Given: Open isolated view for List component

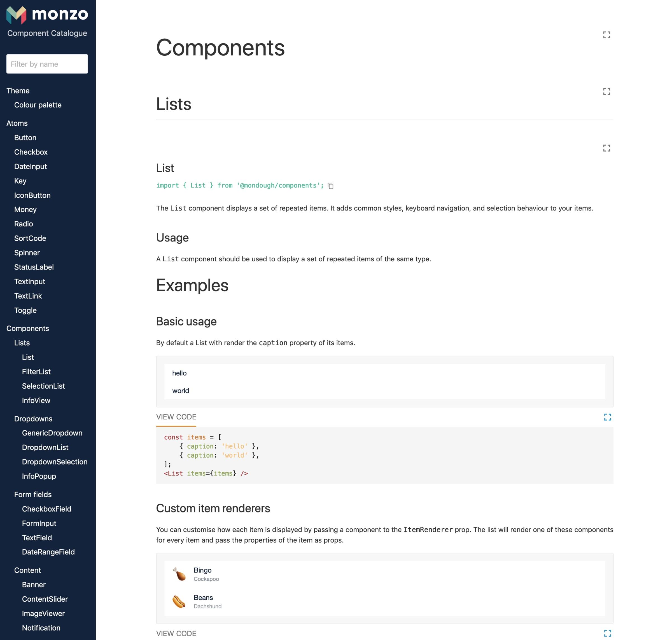Looking at the screenshot, I should (x=606, y=148).
